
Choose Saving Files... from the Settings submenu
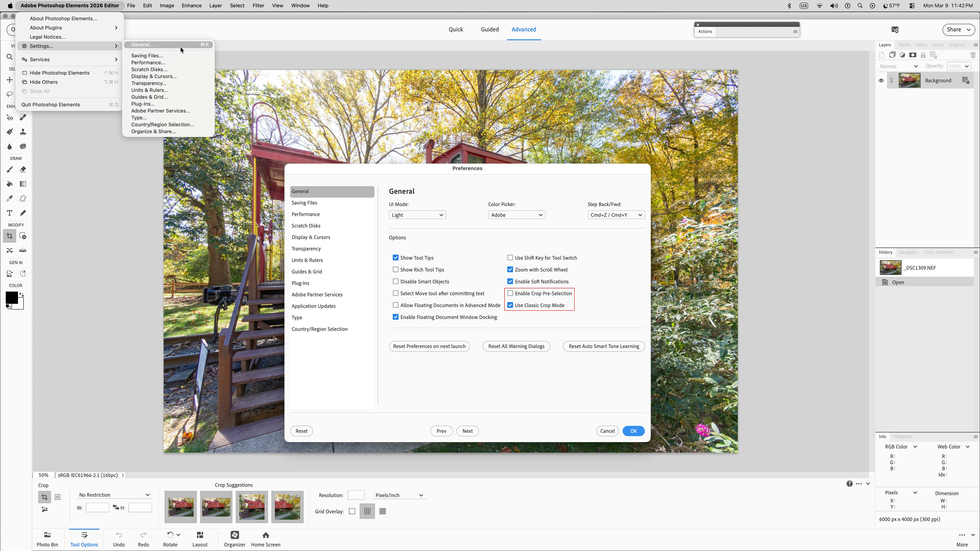pos(147,55)
